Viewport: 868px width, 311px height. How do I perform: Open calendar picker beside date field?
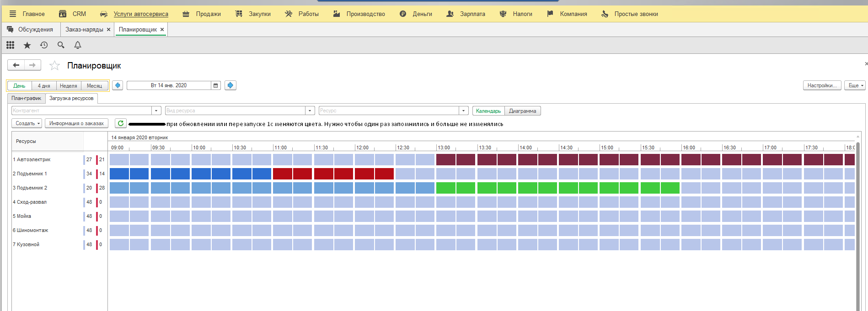tap(216, 85)
